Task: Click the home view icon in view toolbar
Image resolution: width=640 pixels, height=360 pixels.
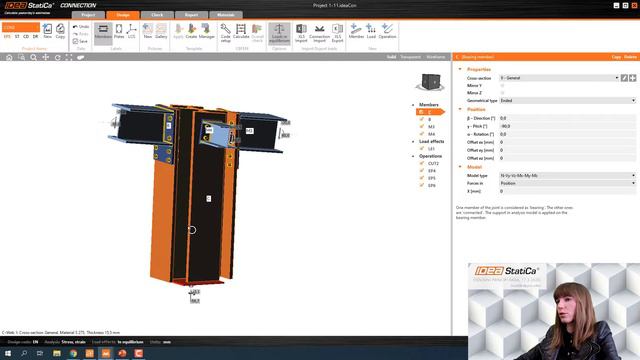Action: click(x=9, y=57)
